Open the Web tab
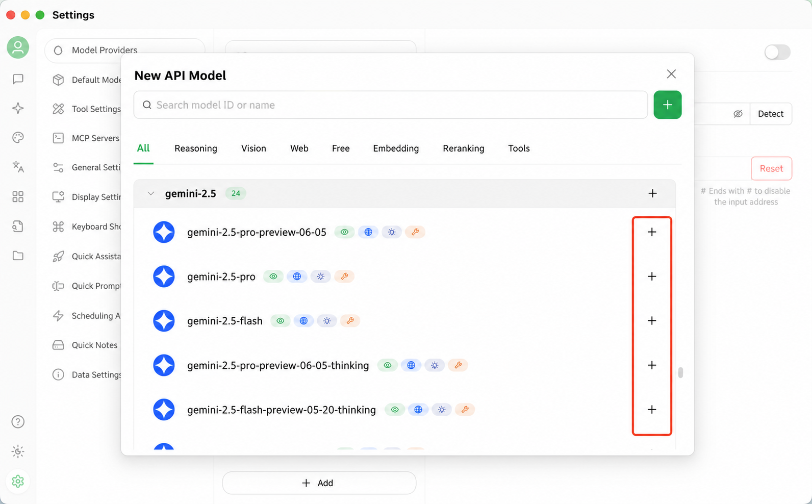 point(299,148)
